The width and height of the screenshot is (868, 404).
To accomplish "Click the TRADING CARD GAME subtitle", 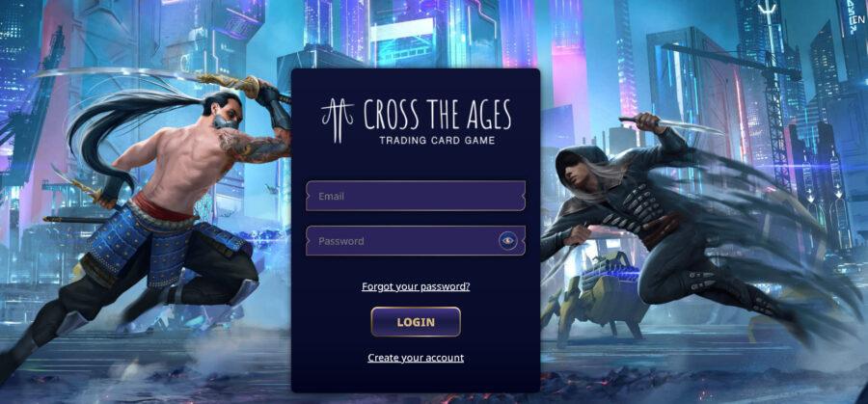I will pyautogui.click(x=437, y=141).
